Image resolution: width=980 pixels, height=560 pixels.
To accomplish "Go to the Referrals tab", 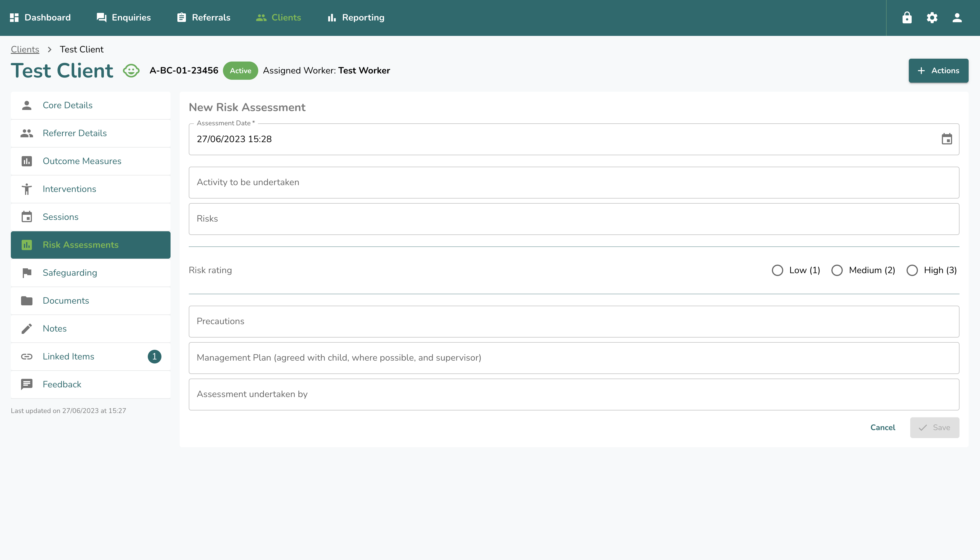I will [x=203, y=18].
